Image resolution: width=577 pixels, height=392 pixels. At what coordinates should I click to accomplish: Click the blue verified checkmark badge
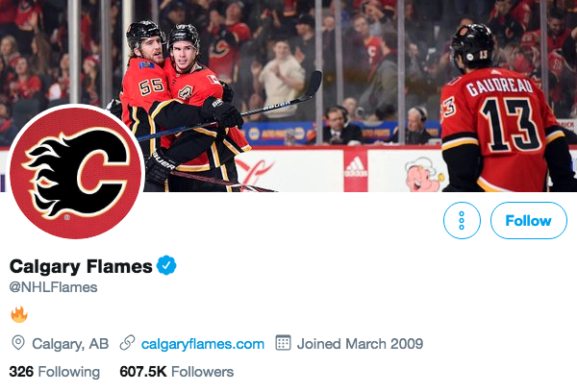(166, 265)
